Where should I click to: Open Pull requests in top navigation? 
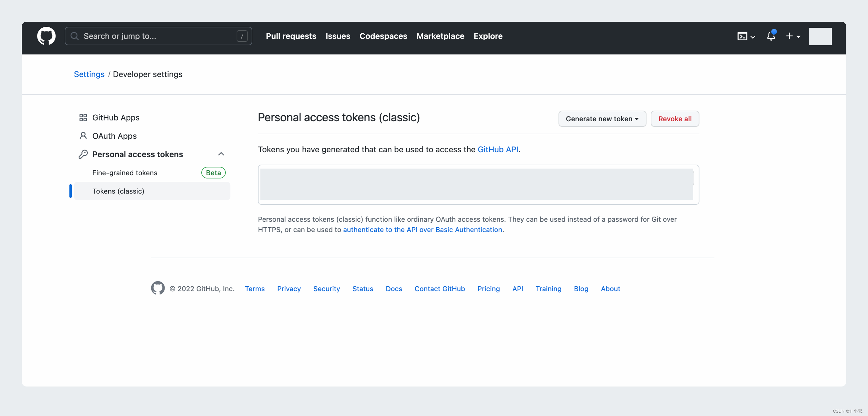[291, 36]
